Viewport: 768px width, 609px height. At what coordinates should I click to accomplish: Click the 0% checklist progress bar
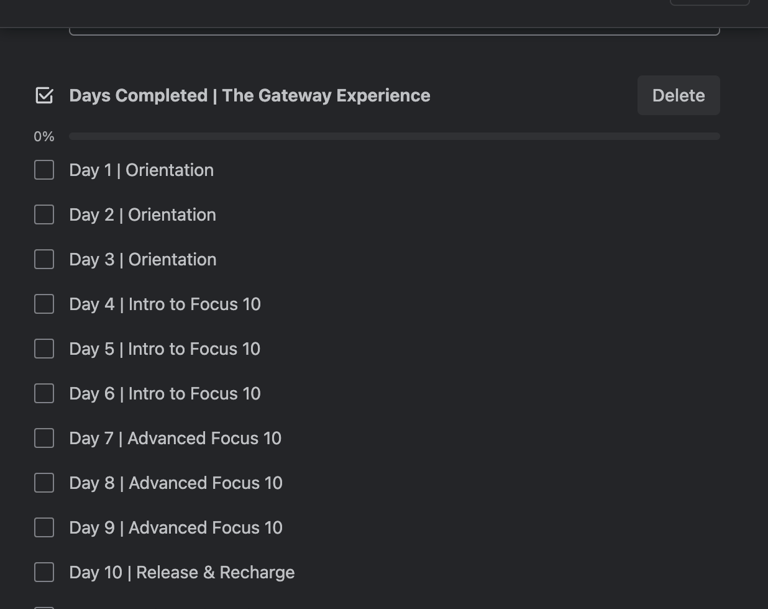click(x=394, y=136)
